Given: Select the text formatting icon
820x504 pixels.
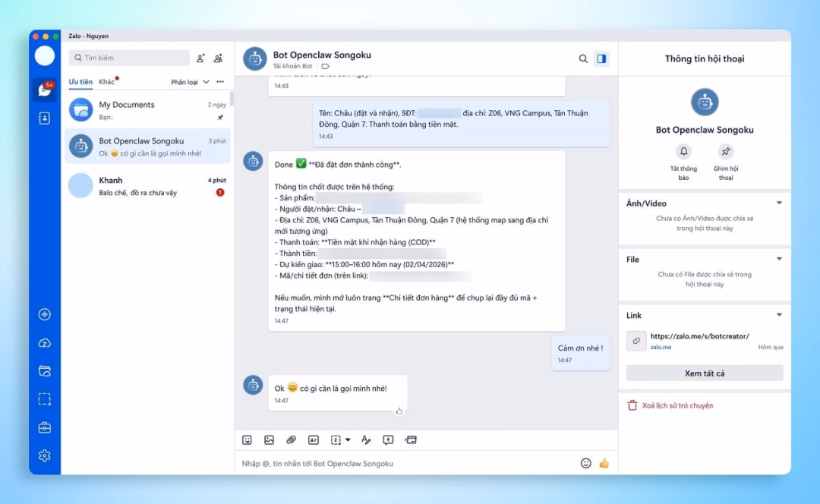Looking at the screenshot, I should pos(365,439).
